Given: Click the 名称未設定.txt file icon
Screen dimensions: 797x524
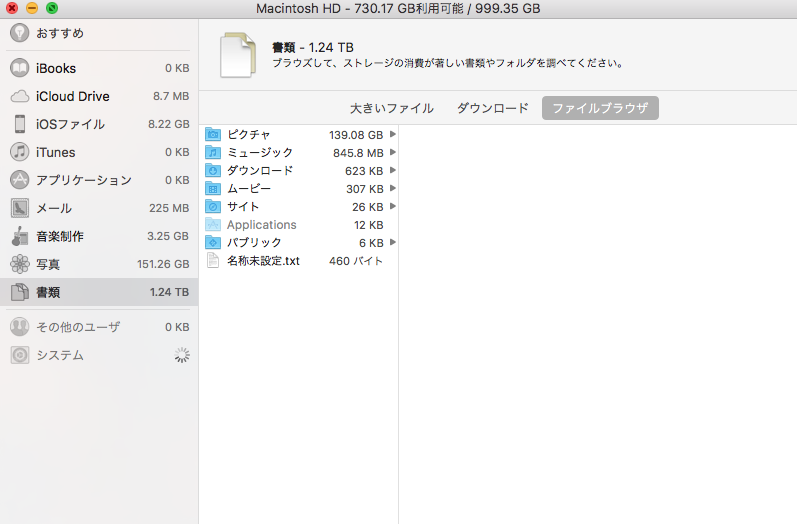Looking at the screenshot, I should [213, 261].
